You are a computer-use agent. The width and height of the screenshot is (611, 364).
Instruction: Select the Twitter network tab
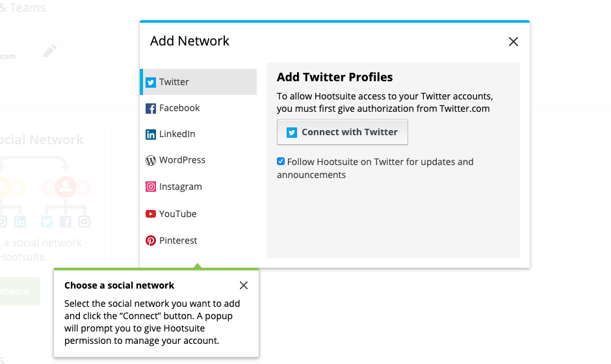tap(198, 82)
